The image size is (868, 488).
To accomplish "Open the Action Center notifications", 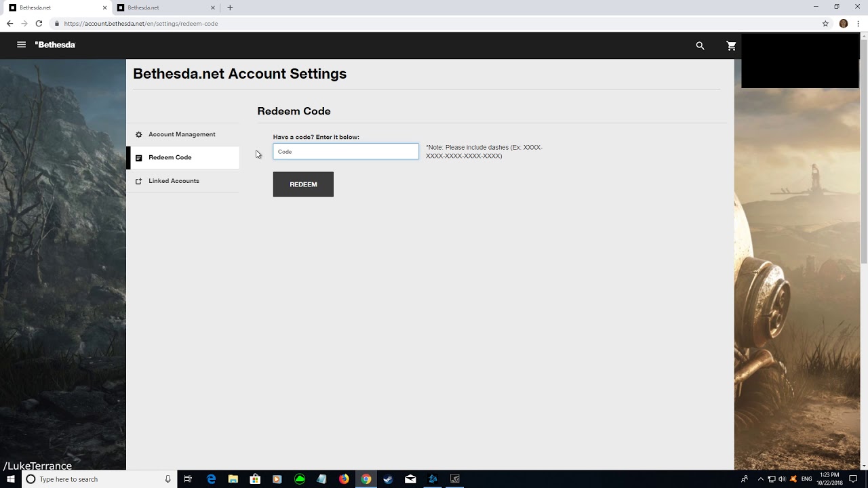I will click(854, 479).
